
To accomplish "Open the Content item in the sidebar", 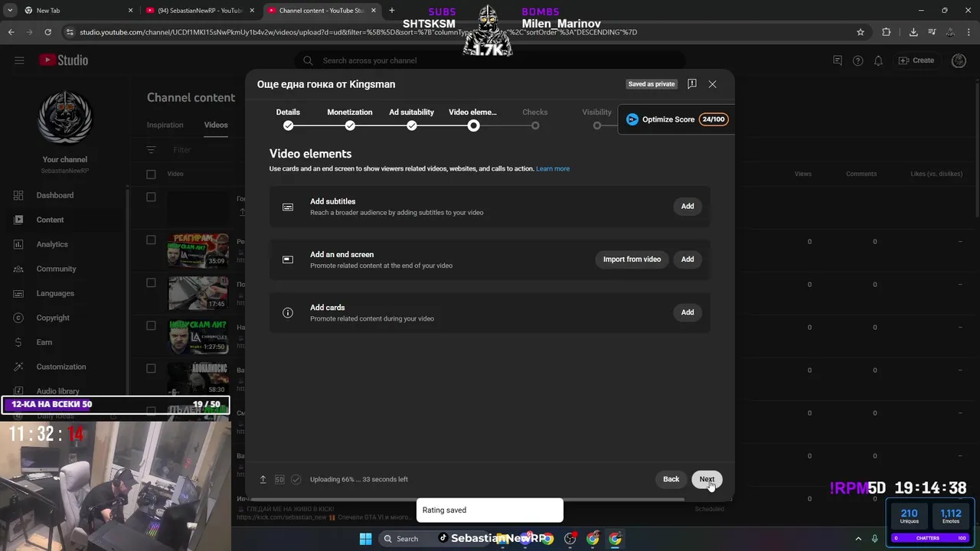I will (x=63, y=220).
